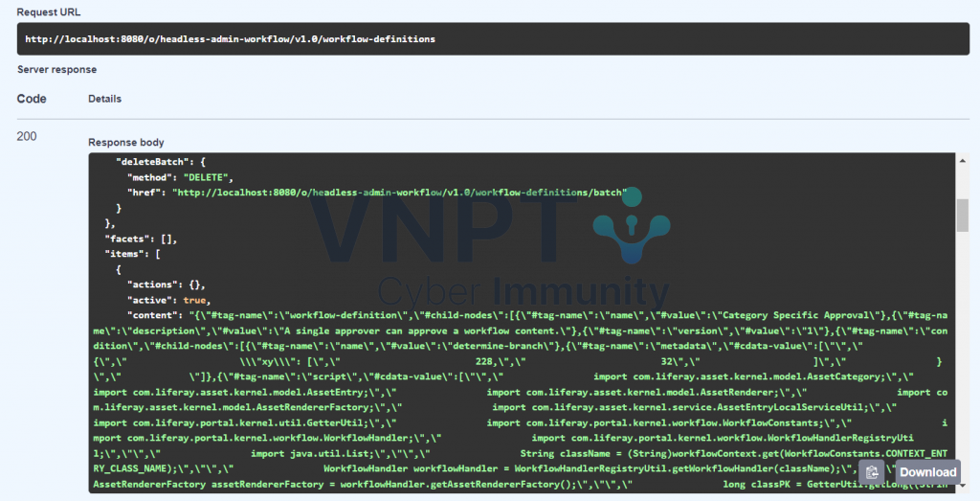980x501 pixels.
Task: Click the Download button
Action: (x=927, y=471)
